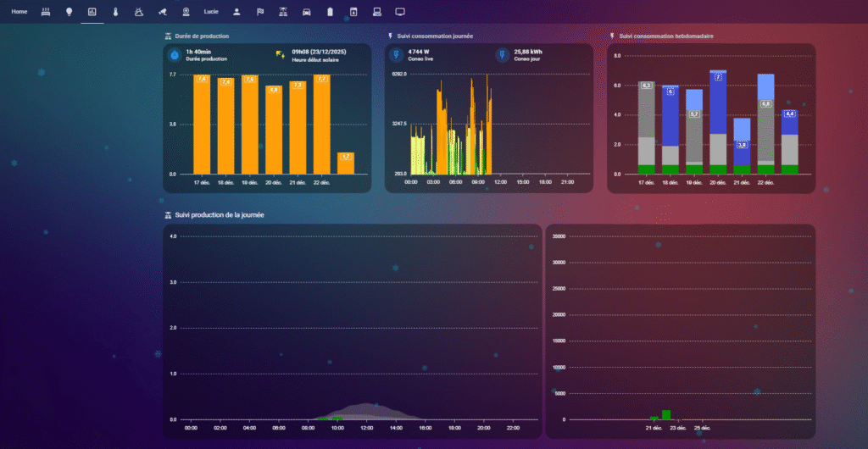Open the thermometer temperature view
This screenshot has width=868, height=449.
point(115,12)
